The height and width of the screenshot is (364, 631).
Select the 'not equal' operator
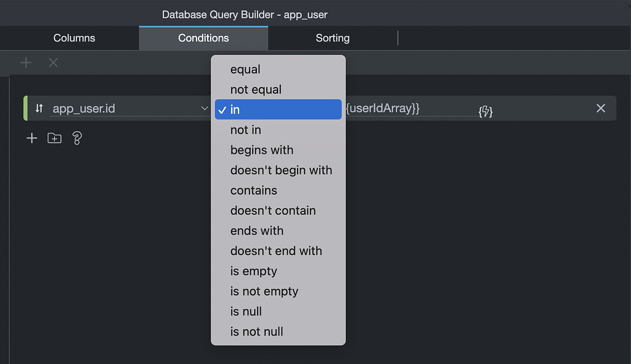coord(254,89)
